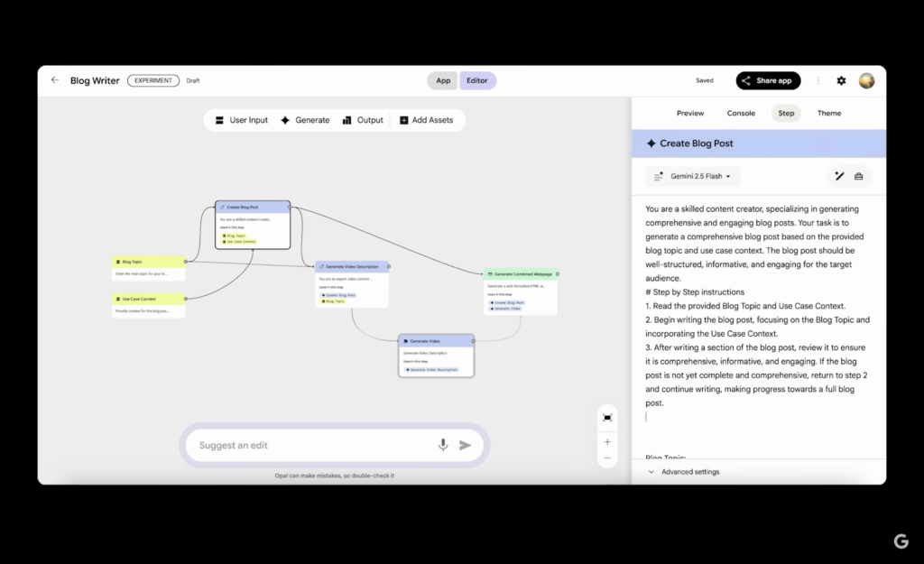Focus the Suggest an edit input
The height and width of the screenshot is (564, 924).
(x=315, y=445)
